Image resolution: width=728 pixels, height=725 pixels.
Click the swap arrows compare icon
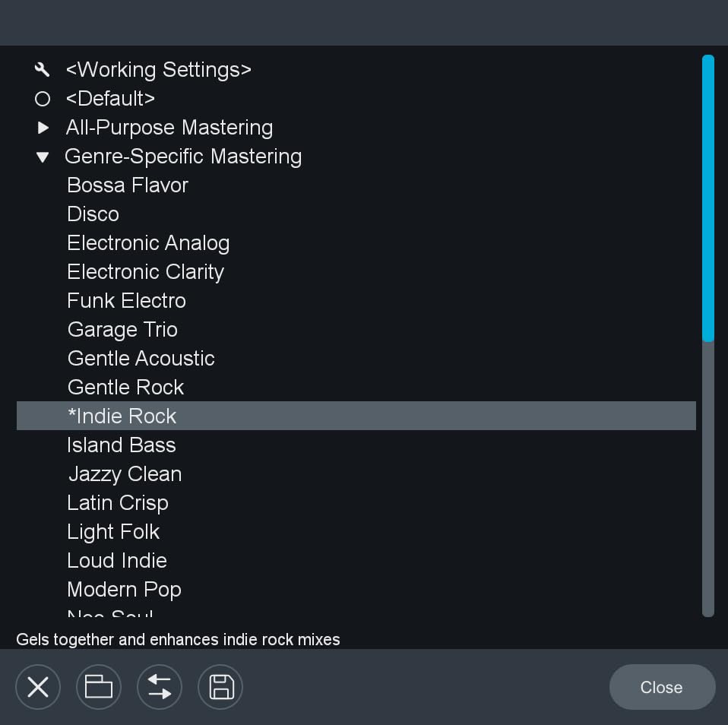click(x=160, y=687)
